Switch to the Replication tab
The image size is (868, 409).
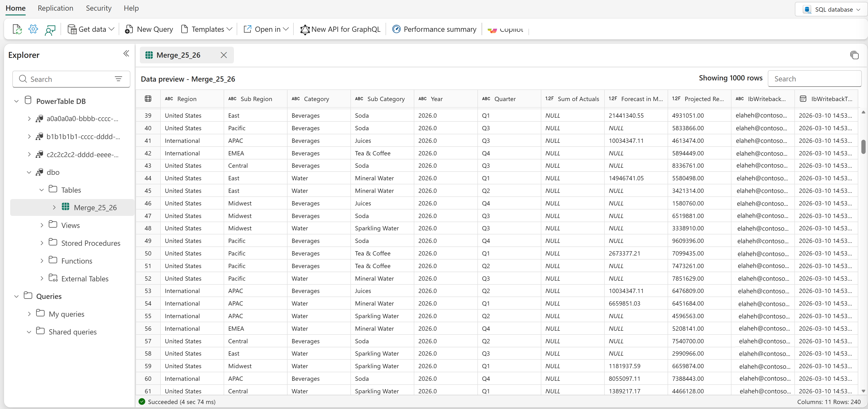tap(56, 8)
